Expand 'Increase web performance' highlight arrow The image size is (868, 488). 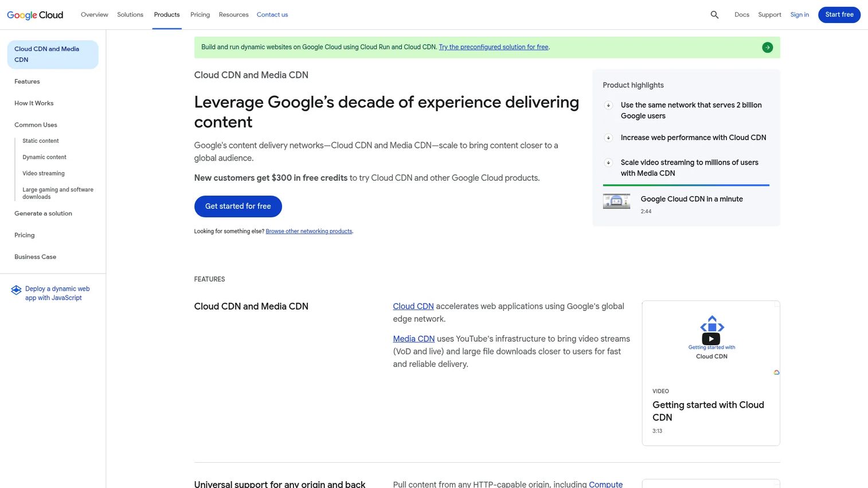click(608, 138)
